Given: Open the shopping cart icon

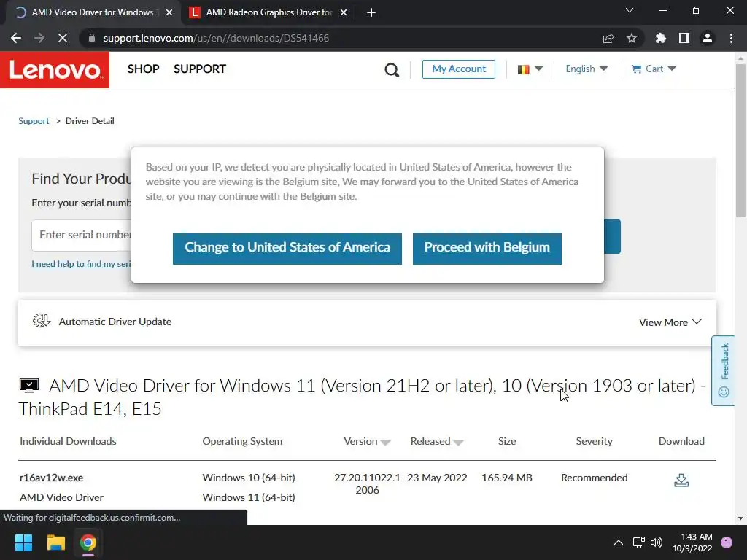Looking at the screenshot, I should [x=636, y=69].
